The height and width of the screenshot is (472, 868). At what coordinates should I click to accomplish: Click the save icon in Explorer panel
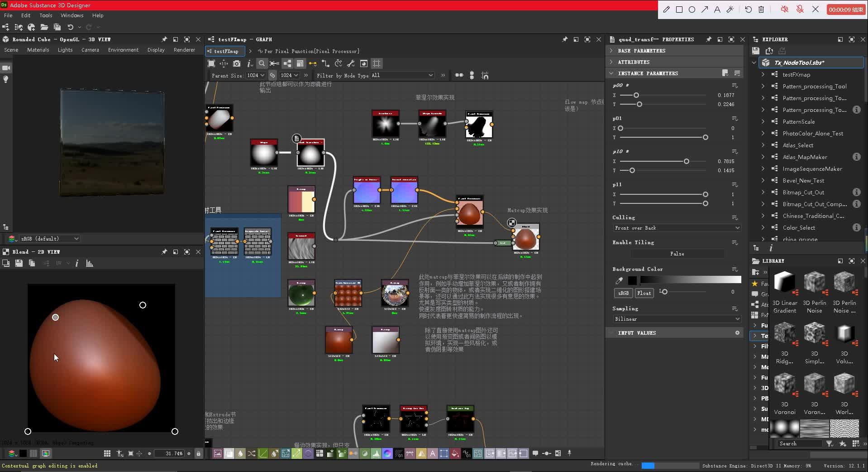pyautogui.click(x=756, y=51)
